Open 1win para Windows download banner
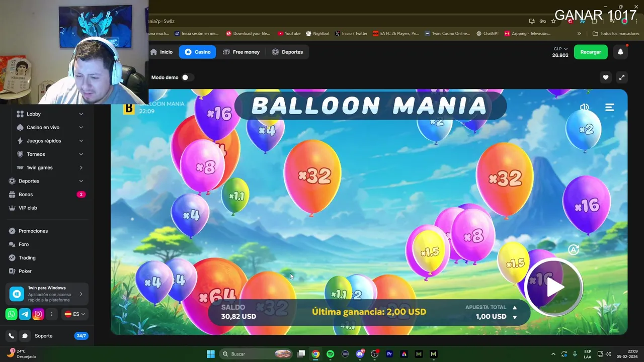 [47, 294]
